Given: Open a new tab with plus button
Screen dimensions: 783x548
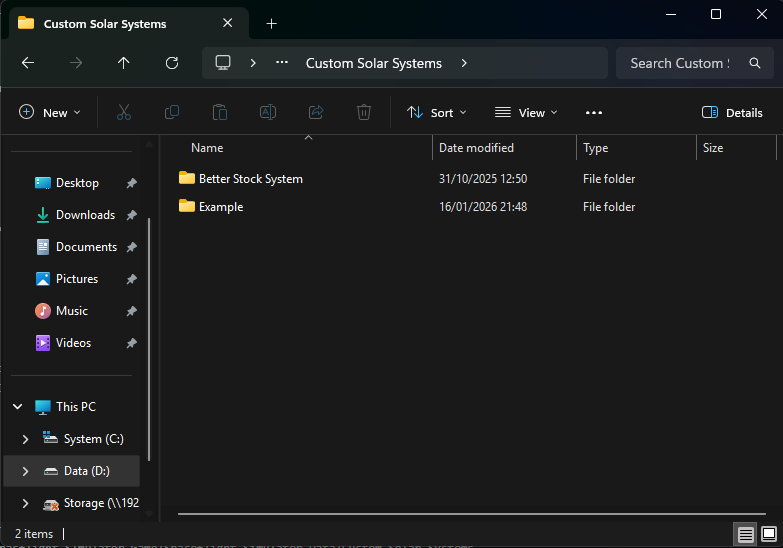Looking at the screenshot, I should click(x=271, y=23).
